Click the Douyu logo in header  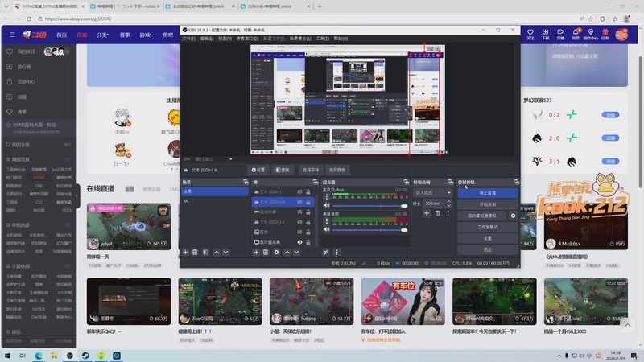[x=35, y=35]
